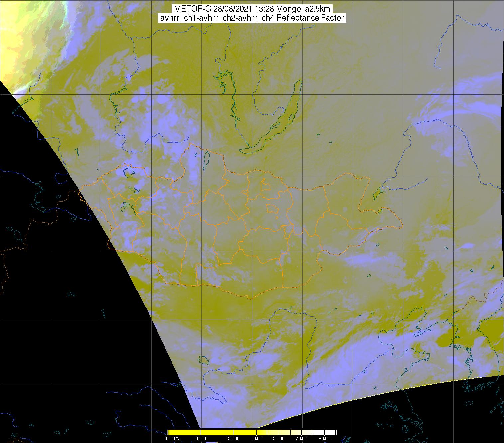Click the METOP-C 28/08/2021 13:28 title line
This screenshot has height=443, width=504.
[252, 9]
